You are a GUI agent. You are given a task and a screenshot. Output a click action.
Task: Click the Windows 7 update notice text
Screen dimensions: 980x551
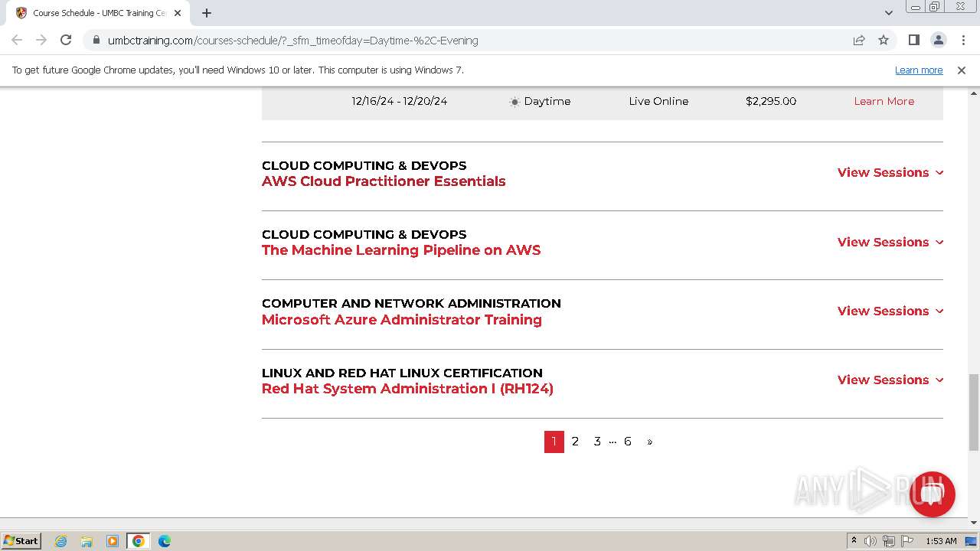(238, 70)
